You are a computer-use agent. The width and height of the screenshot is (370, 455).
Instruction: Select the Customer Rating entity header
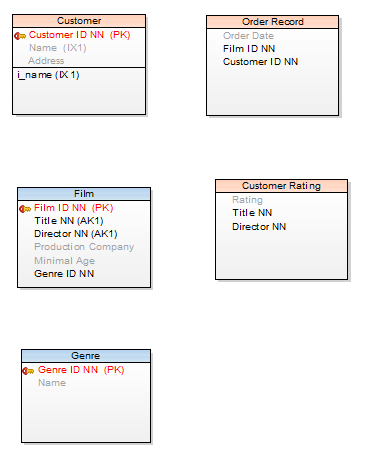tap(281, 186)
